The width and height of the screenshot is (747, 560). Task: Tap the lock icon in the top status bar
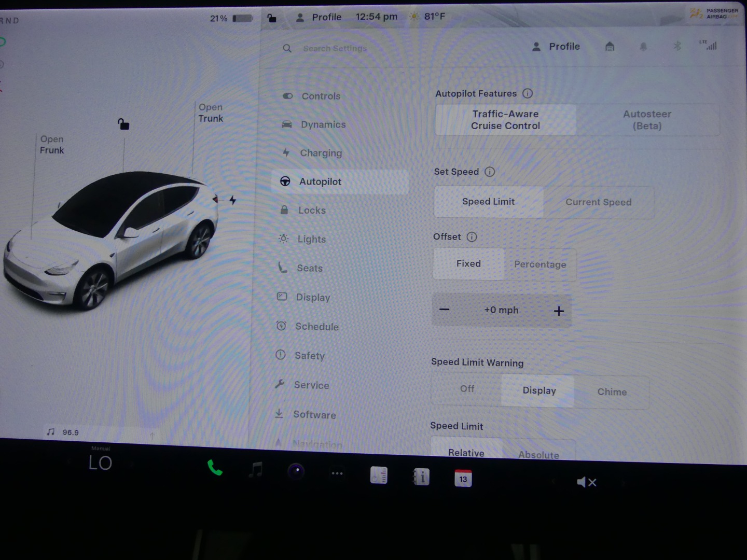[271, 18]
